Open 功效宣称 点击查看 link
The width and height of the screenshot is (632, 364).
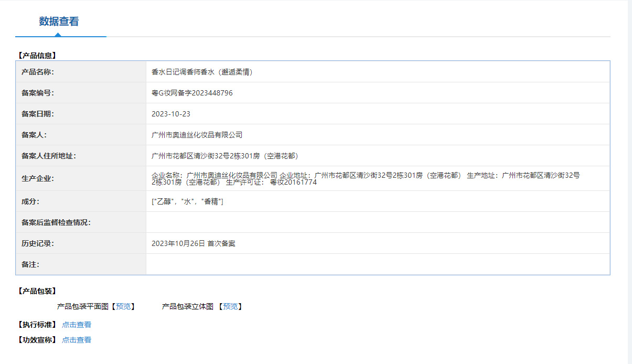tap(77, 340)
